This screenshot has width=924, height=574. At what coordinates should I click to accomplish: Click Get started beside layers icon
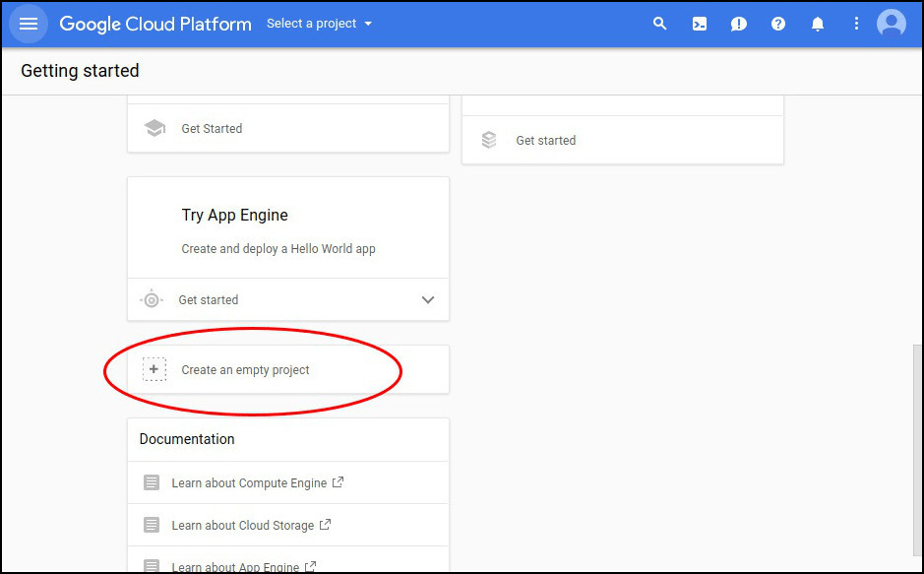(546, 140)
